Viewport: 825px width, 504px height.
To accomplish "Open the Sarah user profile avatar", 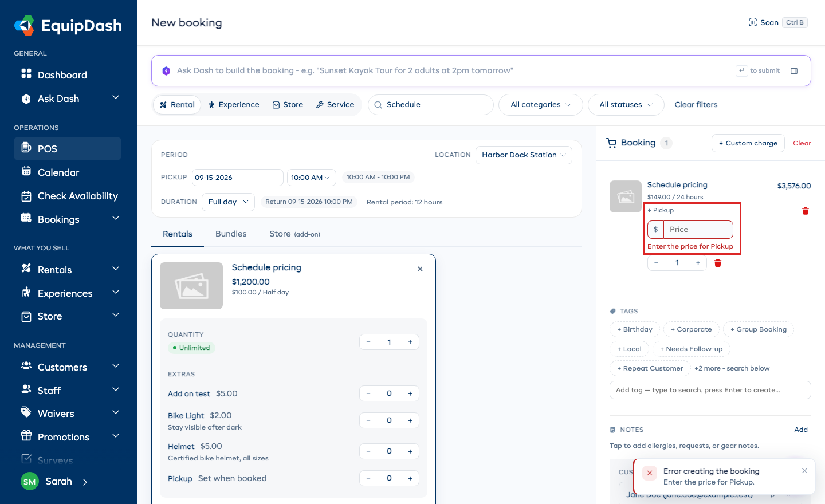I will click(x=30, y=482).
